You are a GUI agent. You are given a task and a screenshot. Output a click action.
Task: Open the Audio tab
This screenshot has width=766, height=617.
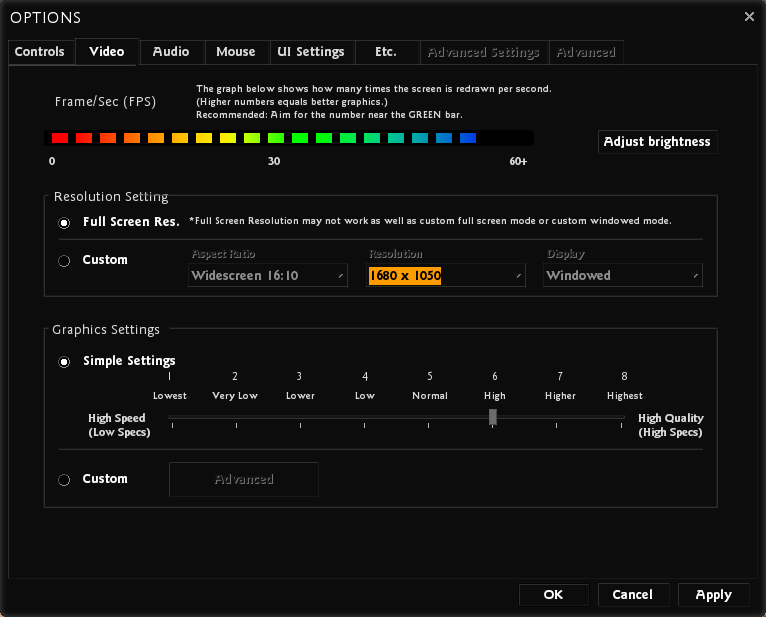click(172, 52)
